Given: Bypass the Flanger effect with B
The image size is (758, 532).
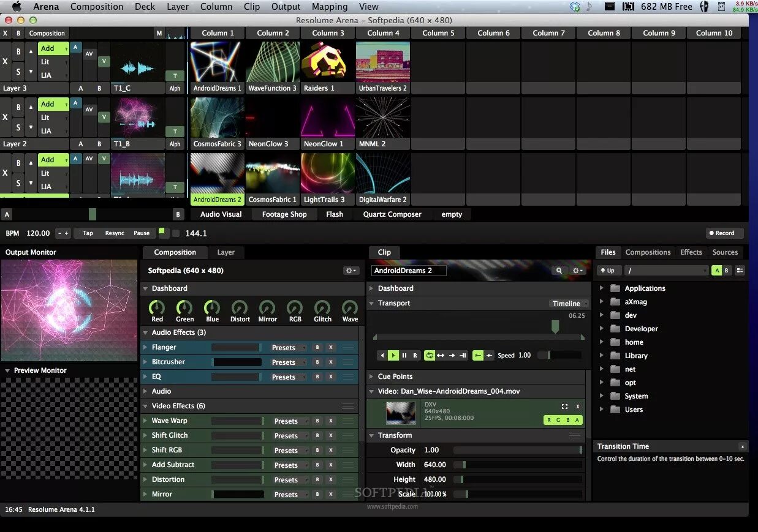Looking at the screenshot, I should [x=317, y=348].
